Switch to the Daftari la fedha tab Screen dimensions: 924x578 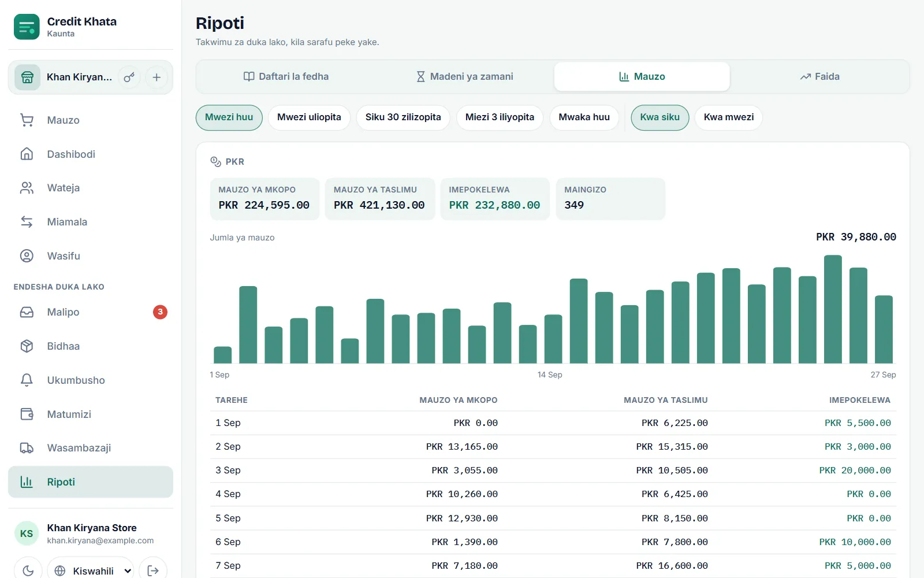[x=286, y=76]
